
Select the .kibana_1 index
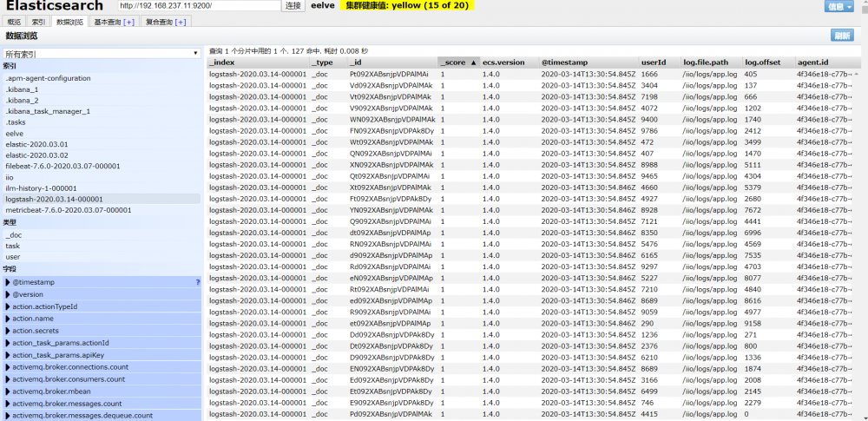(102, 89)
